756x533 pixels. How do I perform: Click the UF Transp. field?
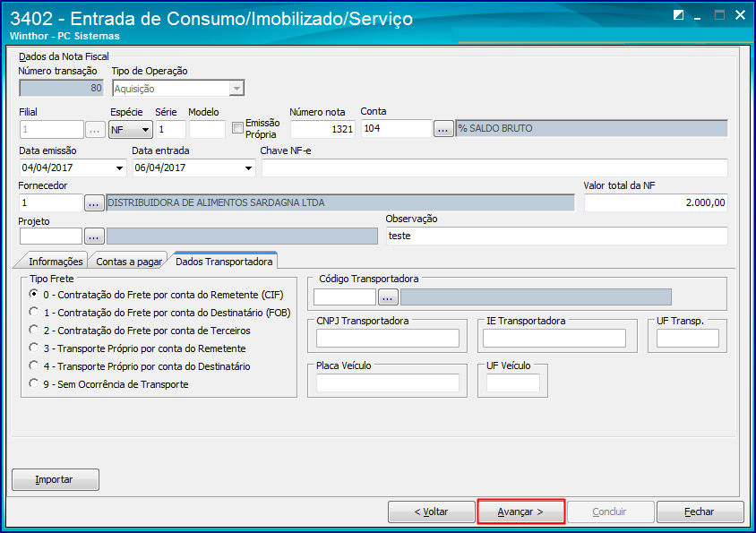click(x=688, y=339)
